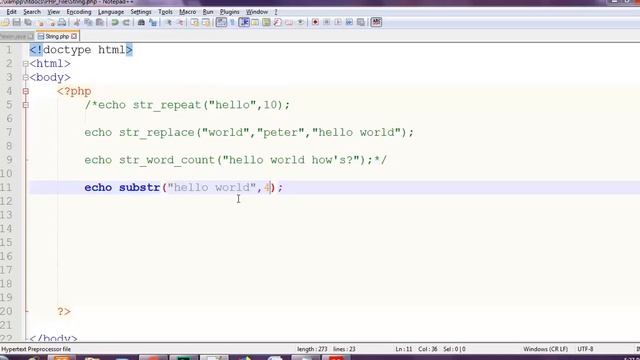
Task: Toggle file monitoring eye icon
Action: click(x=300, y=22)
